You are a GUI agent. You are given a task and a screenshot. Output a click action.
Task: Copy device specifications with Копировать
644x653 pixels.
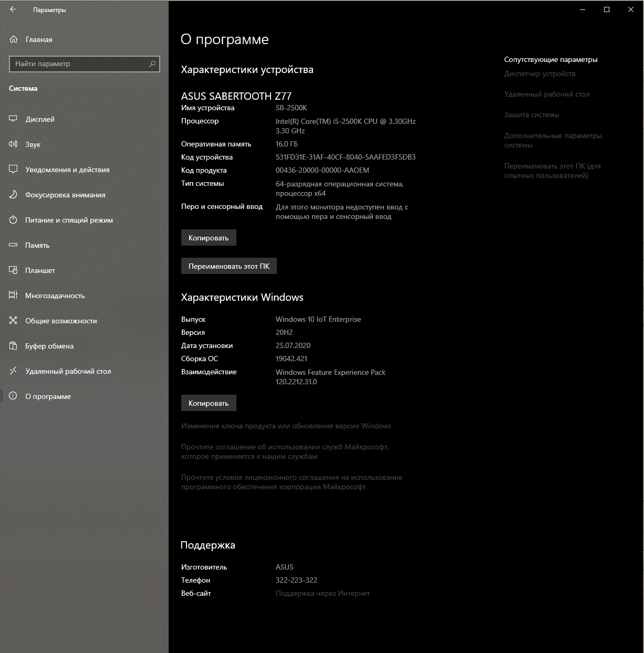(x=209, y=238)
